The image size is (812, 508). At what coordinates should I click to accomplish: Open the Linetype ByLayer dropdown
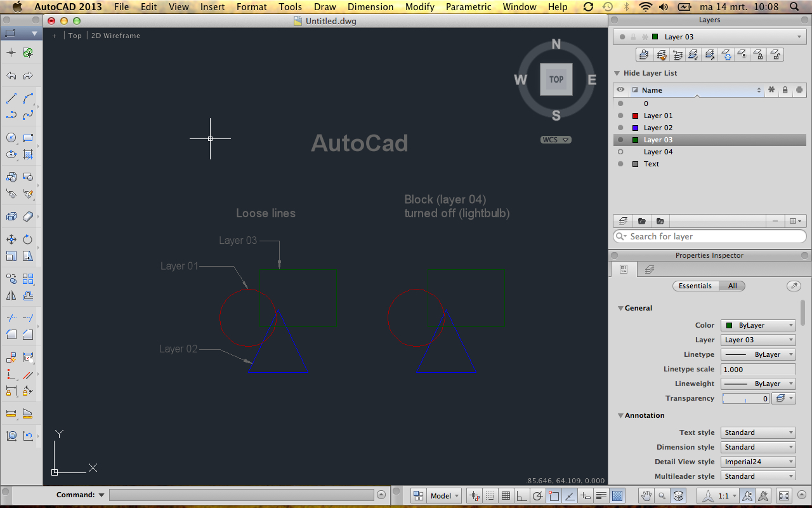click(x=758, y=354)
